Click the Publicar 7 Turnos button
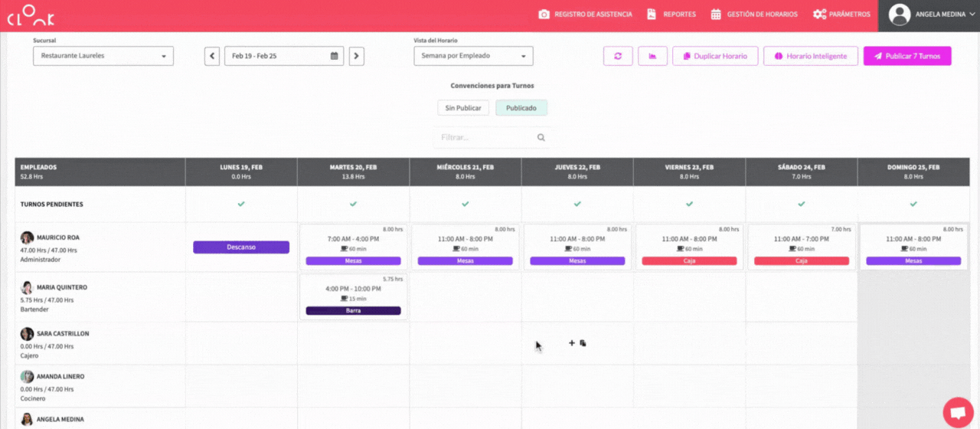 907,56
